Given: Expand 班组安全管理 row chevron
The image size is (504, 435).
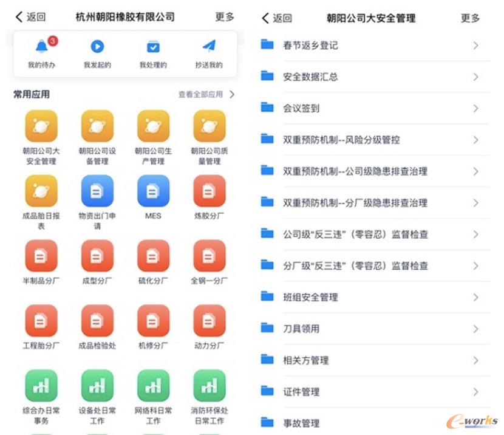Looking at the screenshot, I should pyautogui.click(x=476, y=298).
